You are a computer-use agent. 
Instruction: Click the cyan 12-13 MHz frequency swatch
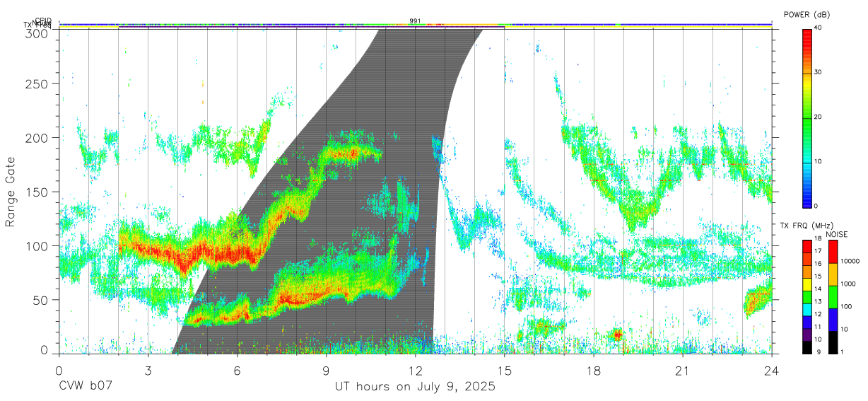coord(807,309)
